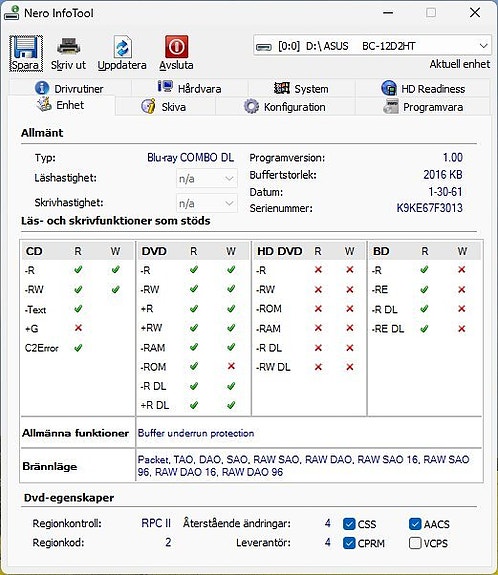Click the icon on Programvara tab
The width and height of the screenshot is (498, 575).
[391, 106]
